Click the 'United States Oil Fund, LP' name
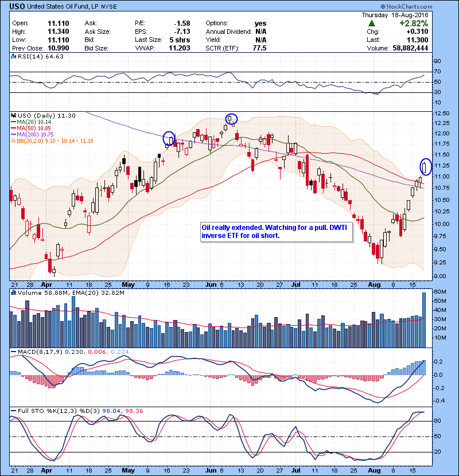 (x=63, y=6)
